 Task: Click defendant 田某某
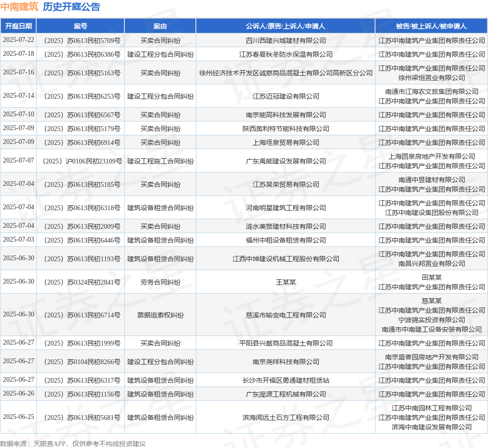[x=432, y=277]
